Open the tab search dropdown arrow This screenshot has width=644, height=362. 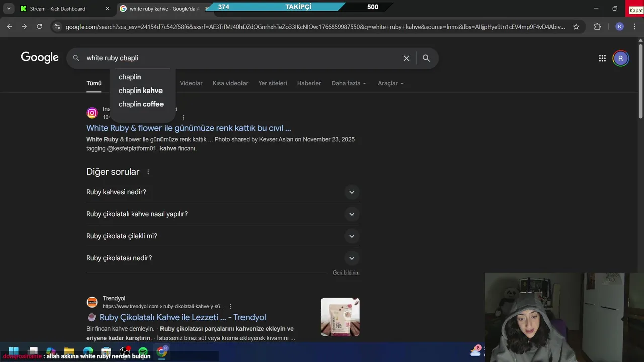click(9, 9)
